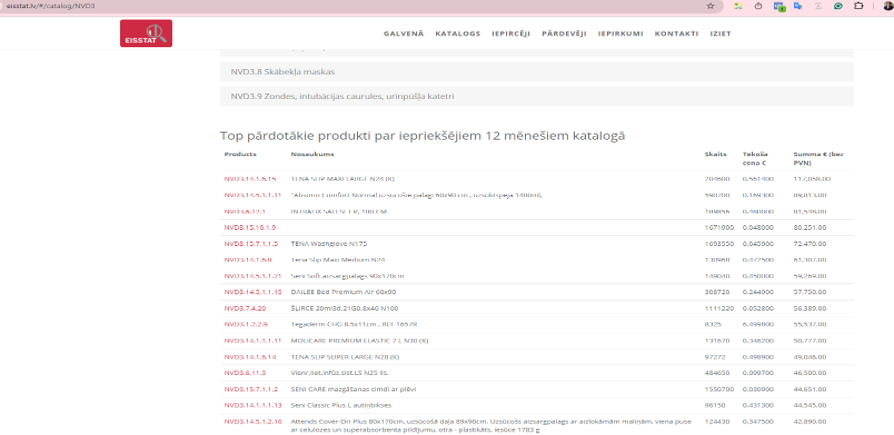Screen dimensions: 894x435
Task: Click the timer extension icon
Action: point(758,6)
